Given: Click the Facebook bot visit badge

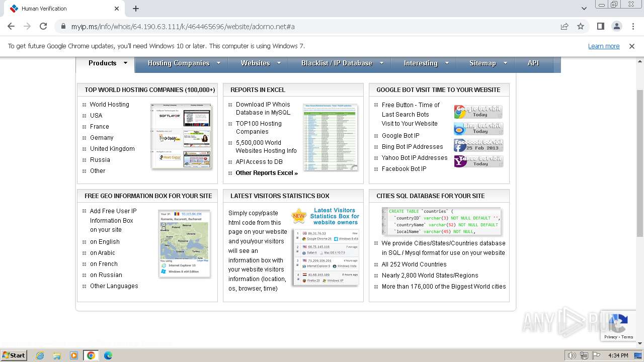Looking at the screenshot, I should (478, 145).
